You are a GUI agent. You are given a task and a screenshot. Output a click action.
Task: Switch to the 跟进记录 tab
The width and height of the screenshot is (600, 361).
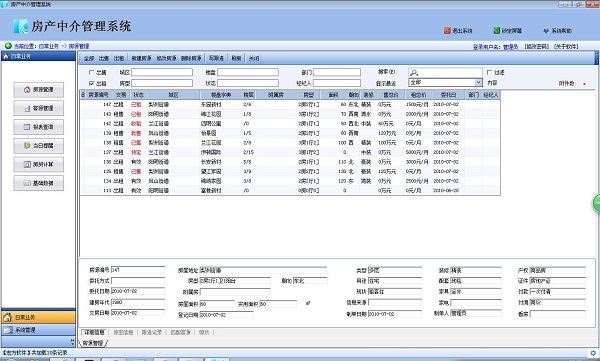tap(152, 332)
